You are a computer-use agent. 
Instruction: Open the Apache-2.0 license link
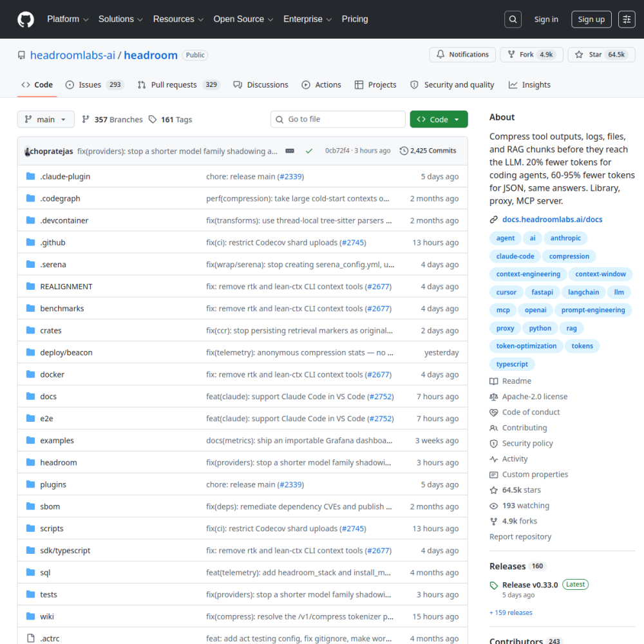(529, 397)
